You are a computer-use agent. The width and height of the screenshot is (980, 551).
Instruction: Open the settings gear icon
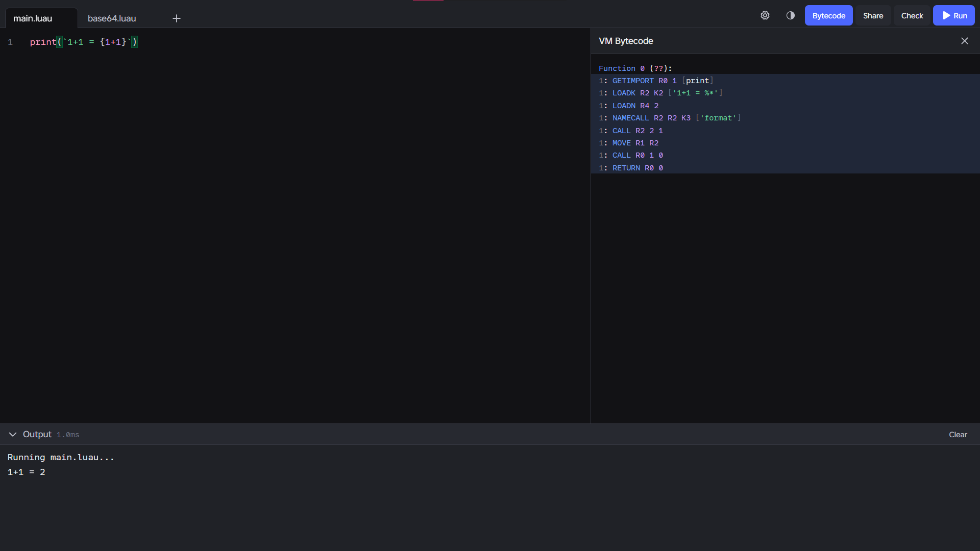[765, 15]
